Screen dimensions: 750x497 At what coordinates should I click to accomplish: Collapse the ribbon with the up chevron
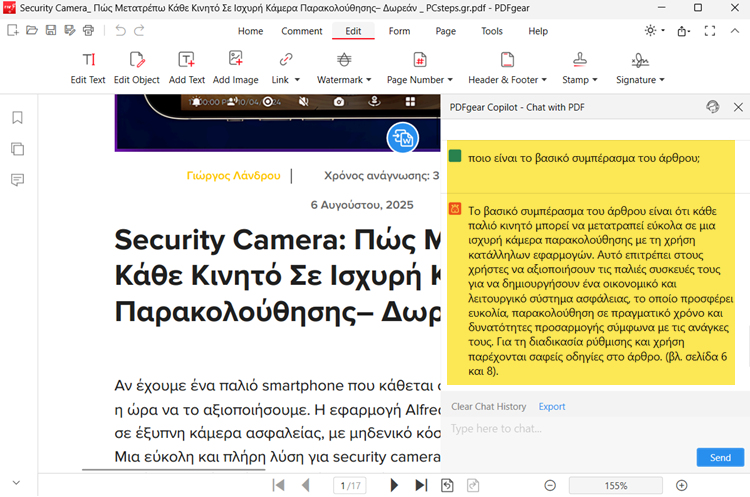coord(735,31)
